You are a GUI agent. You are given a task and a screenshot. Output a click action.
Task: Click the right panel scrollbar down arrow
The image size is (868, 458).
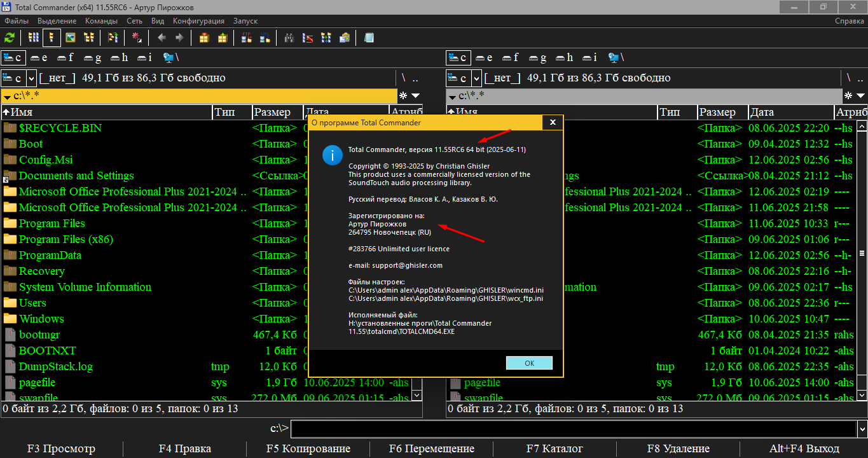coord(862,395)
